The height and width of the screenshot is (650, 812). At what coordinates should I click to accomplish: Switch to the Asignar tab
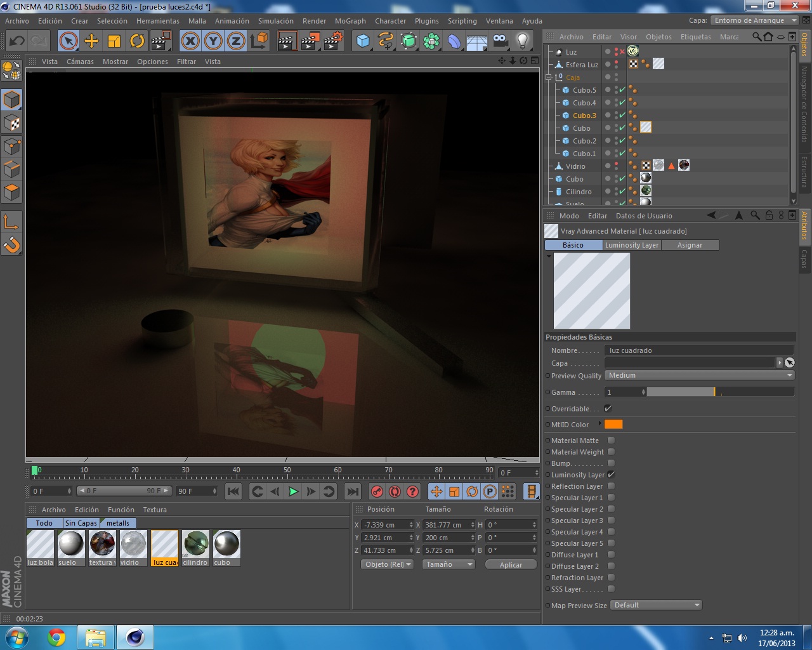(x=690, y=245)
